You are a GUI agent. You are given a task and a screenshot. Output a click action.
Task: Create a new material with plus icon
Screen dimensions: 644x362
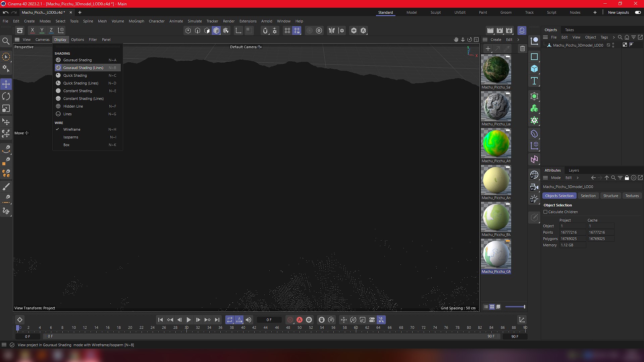488,49
